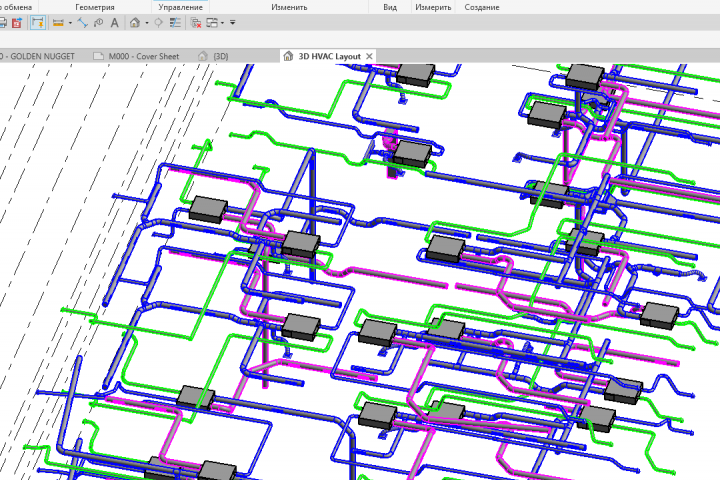Click the Управление panel label
Image resolution: width=720 pixels, height=480 pixels.
point(180,7)
